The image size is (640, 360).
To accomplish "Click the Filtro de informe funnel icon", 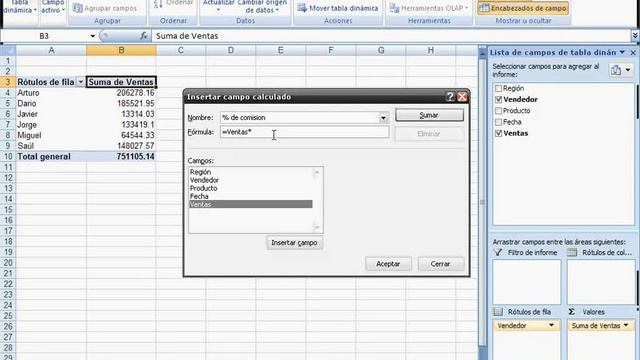I will pos(498,253).
